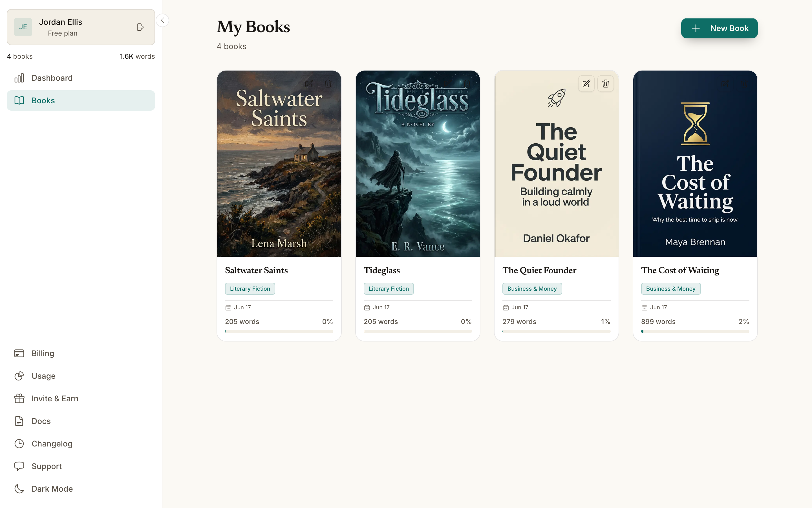Click the logout icon beside Jordan Ellis
Screen dimensions: 812x508
140,27
